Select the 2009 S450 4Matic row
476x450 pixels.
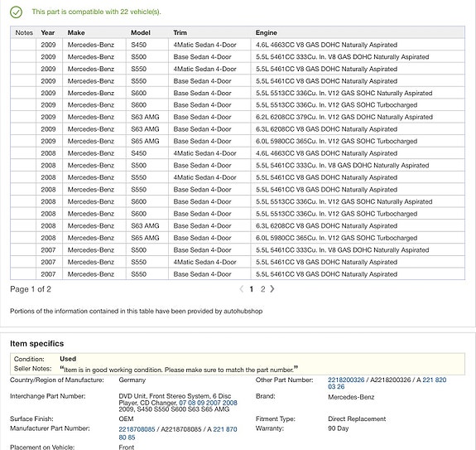(x=238, y=45)
